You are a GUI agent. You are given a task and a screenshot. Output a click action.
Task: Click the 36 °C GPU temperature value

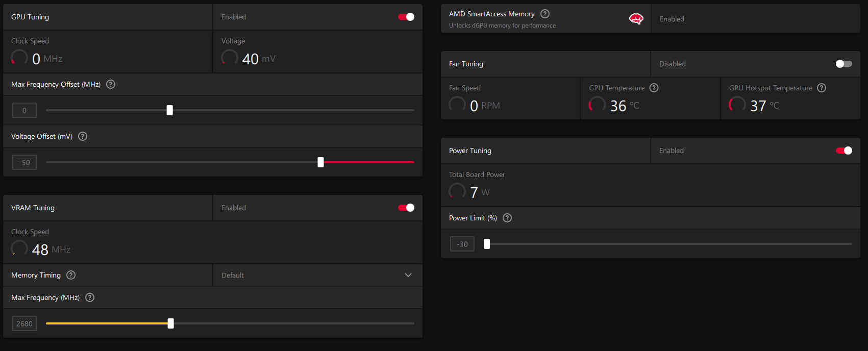click(x=625, y=106)
